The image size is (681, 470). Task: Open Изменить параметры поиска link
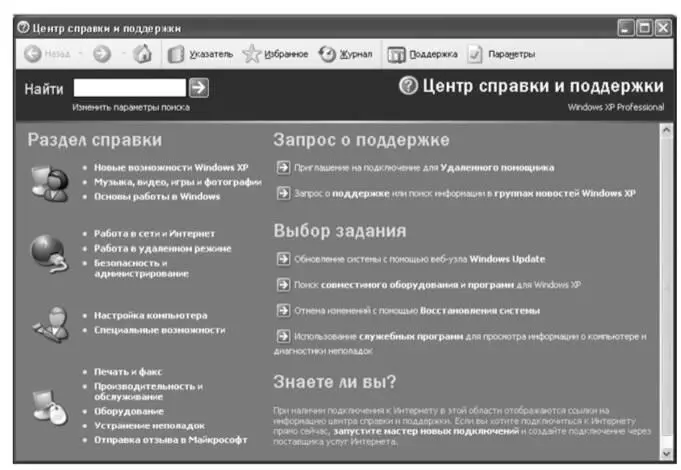point(131,107)
